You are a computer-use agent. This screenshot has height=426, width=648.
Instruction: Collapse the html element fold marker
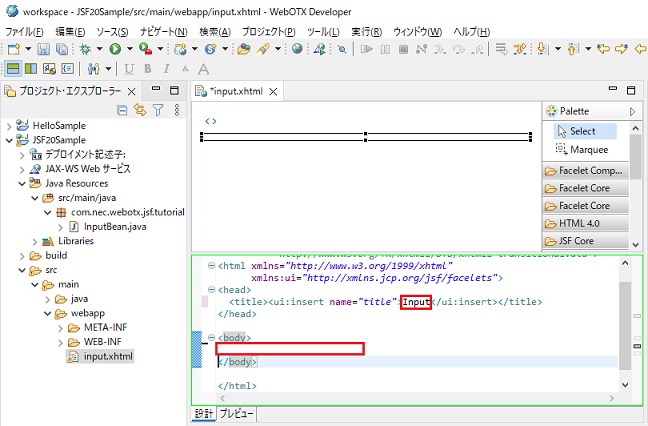point(209,265)
